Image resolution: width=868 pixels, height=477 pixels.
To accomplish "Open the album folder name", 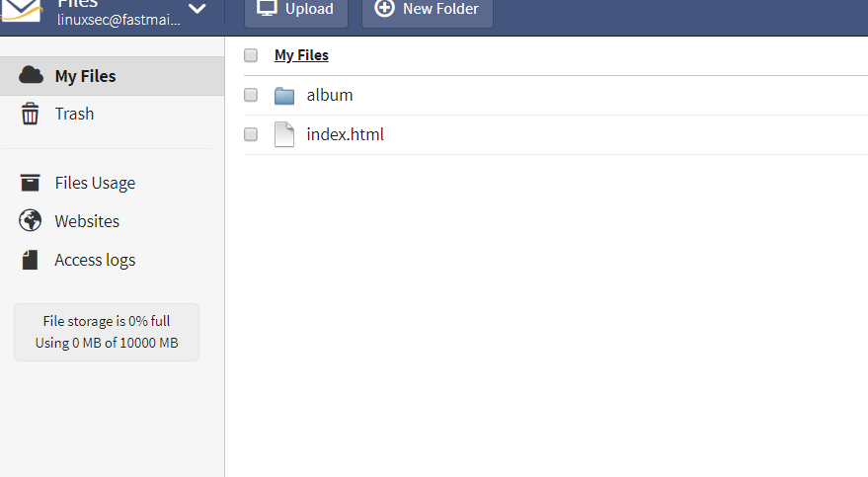I will point(330,95).
